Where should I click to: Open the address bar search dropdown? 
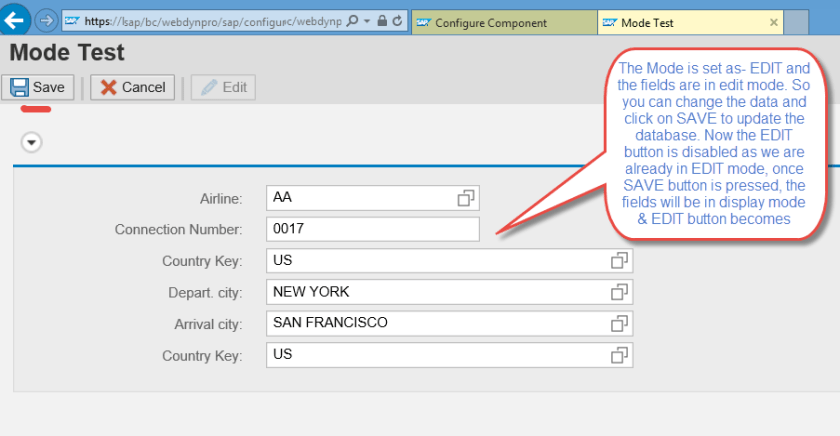coord(366,21)
